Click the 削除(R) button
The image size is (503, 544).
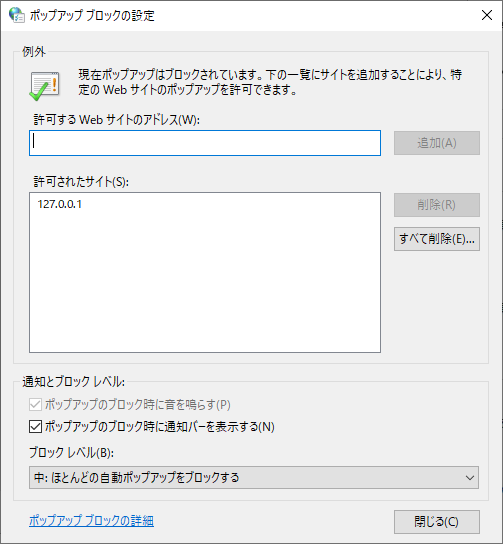point(437,205)
